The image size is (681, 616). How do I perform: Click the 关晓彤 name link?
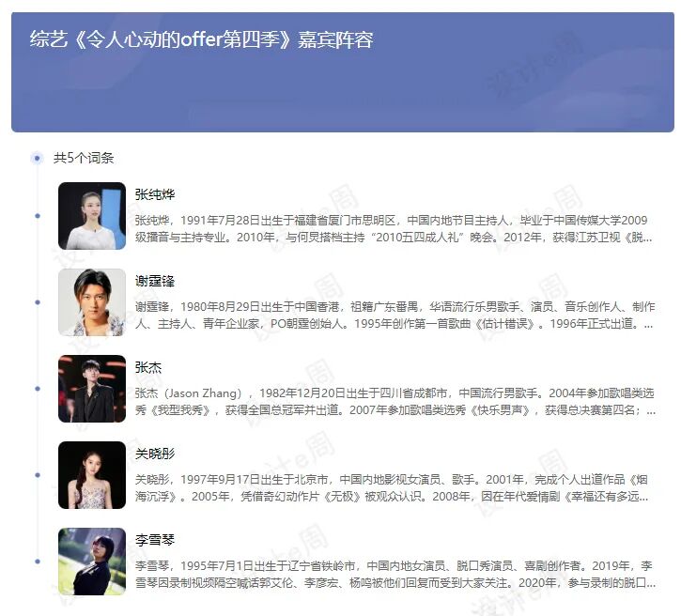coord(155,454)
